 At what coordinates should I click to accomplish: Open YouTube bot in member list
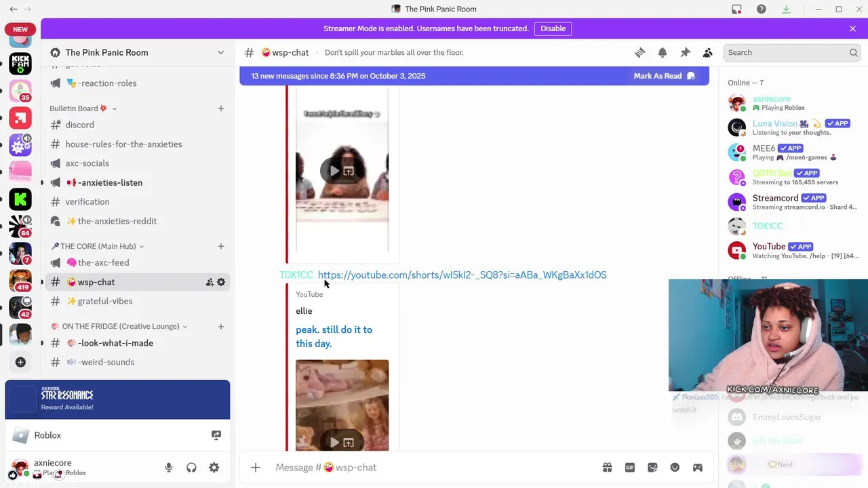[x=792, y=251]
